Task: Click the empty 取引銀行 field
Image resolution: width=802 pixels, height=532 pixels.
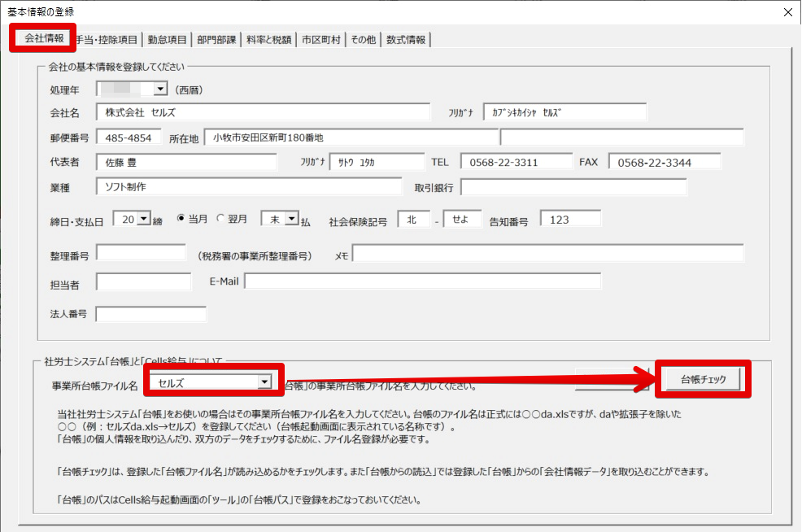Action: coord(573,187)
